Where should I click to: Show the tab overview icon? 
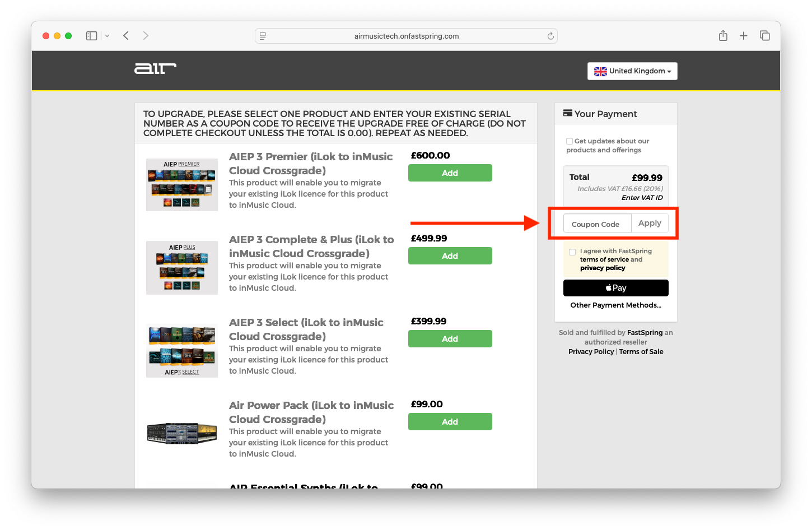point(765,36)
